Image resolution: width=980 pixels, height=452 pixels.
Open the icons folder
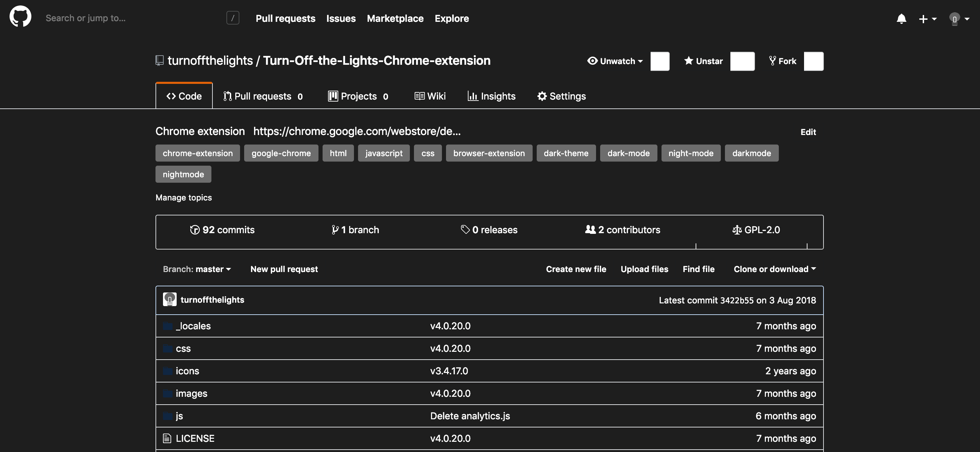[187, 371]
